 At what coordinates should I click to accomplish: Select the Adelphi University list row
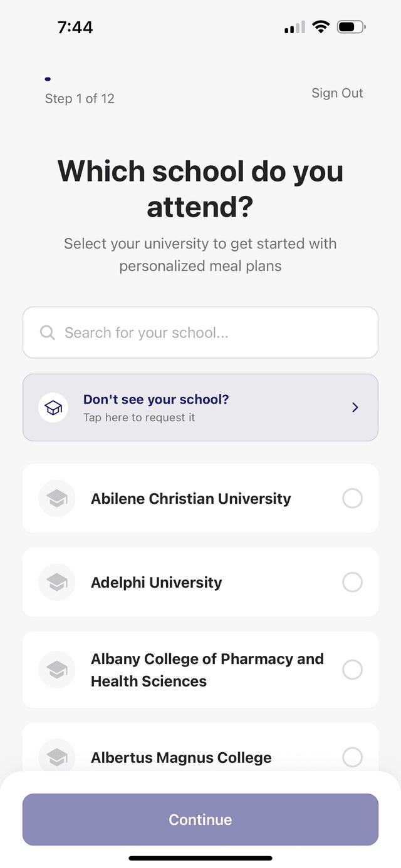[x=200, y=582]
